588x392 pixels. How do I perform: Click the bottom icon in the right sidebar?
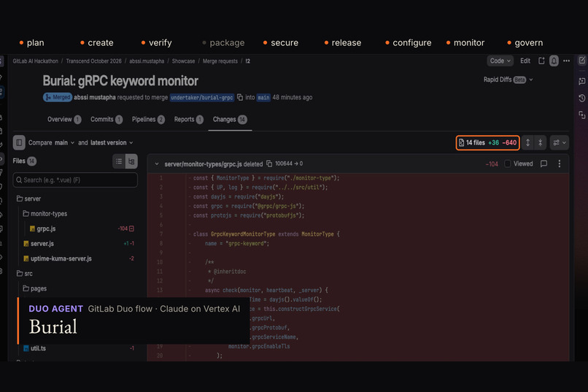pos(582,115)
